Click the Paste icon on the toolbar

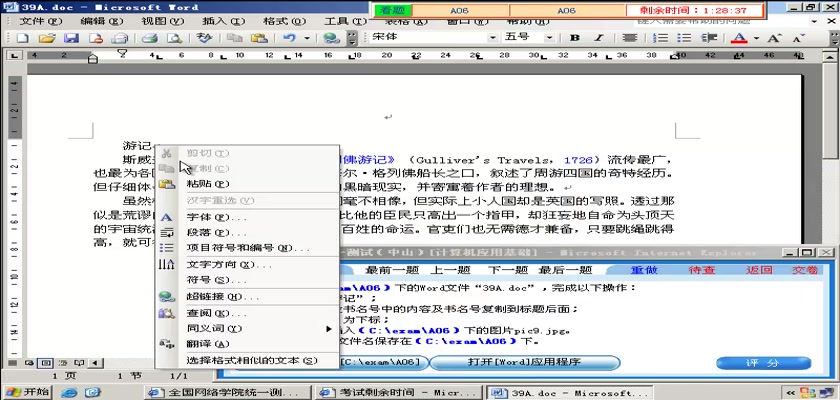[259, 38]
